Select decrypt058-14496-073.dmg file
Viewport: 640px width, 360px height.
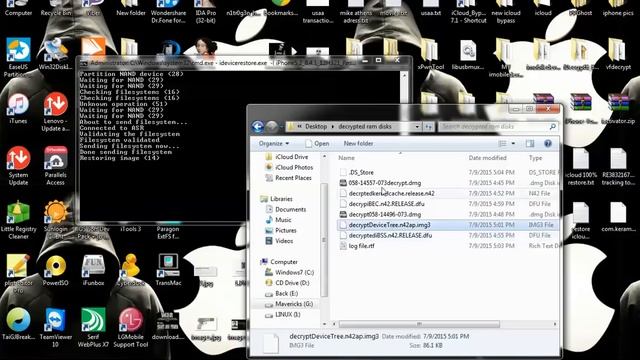(x=380, y=214)
